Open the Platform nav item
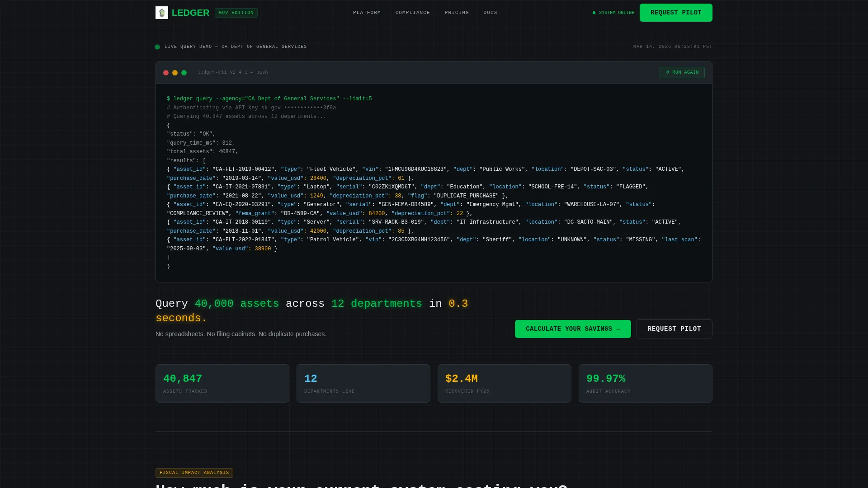This screenshot has height=488, width=868. click(367, 13)
